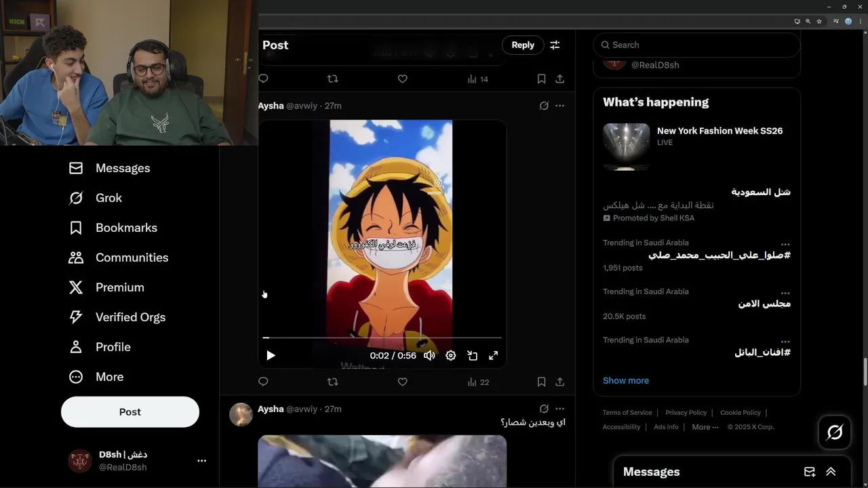Like the post with 22 views
Viewport: 868px width, 488px height.
402,382
